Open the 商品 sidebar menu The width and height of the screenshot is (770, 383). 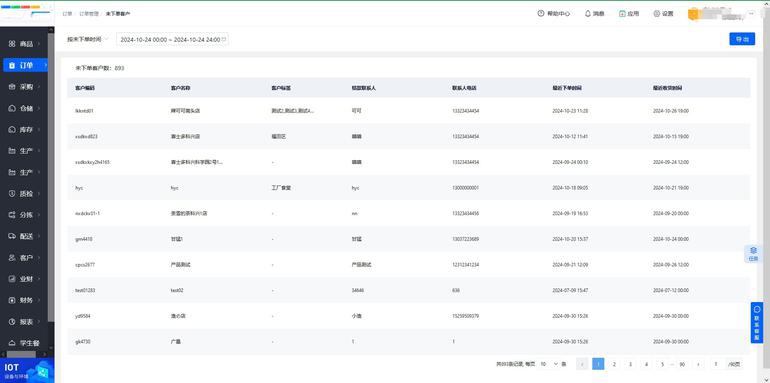(x=24, y=44)
